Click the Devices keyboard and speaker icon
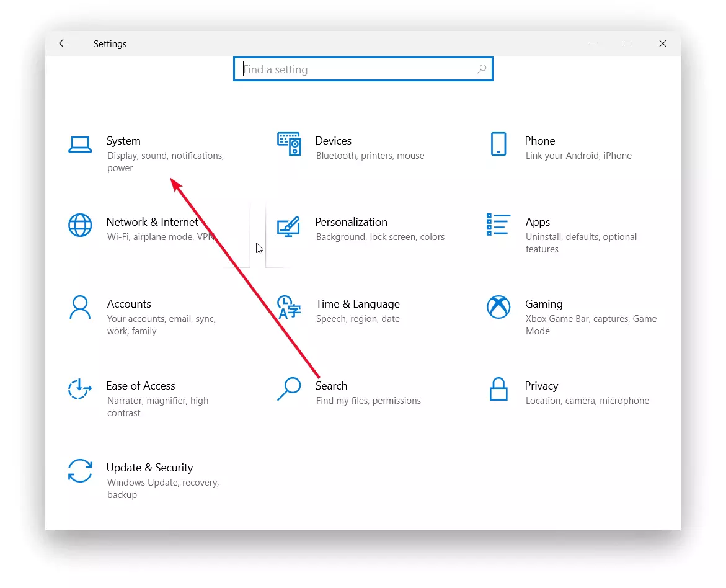The height and width of the screenshot is (588, 726). click(x=289, y=144)
